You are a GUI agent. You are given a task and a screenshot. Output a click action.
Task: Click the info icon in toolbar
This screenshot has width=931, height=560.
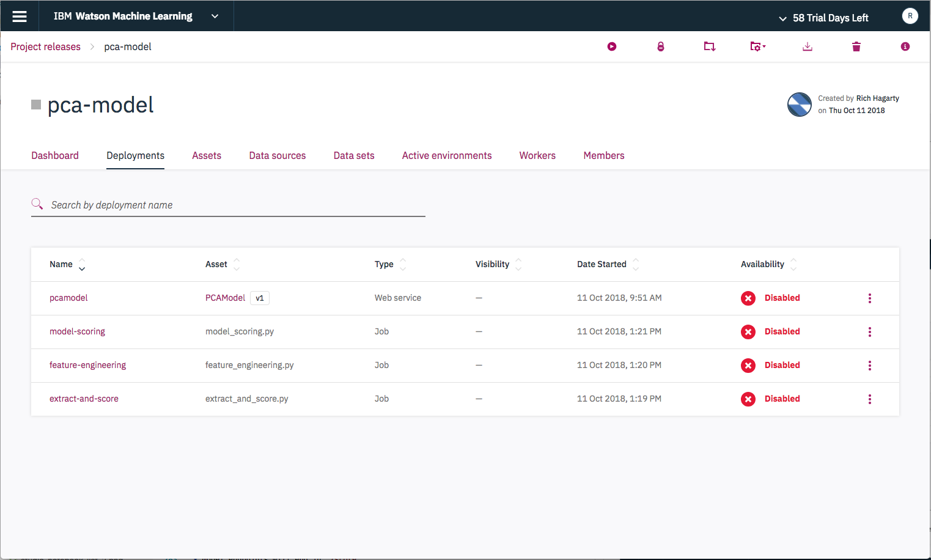click(905, 46)
